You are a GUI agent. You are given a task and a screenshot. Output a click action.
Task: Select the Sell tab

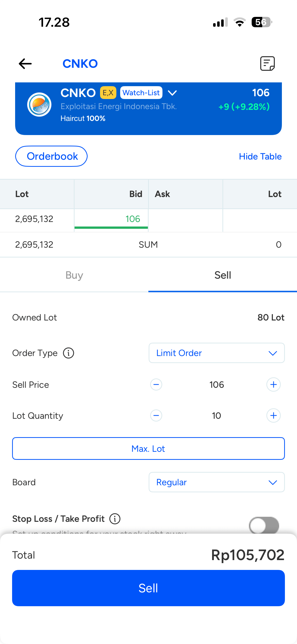[x=223, y=275]
